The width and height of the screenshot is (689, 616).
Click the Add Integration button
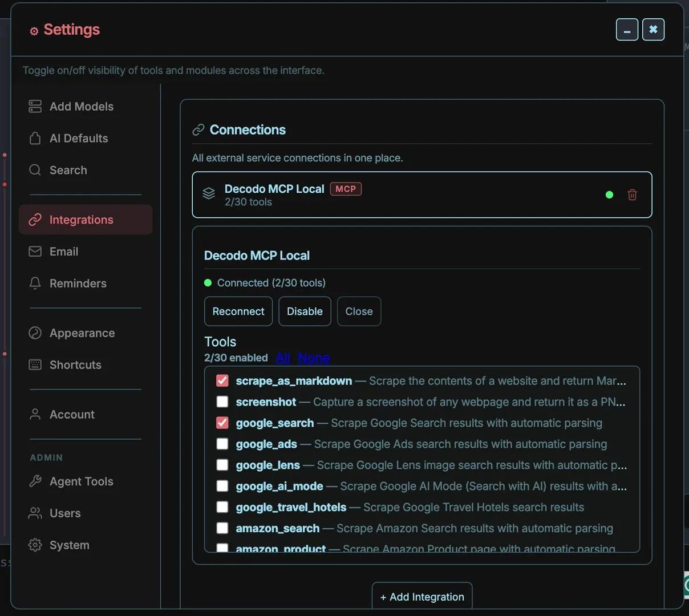pos(422,597)
